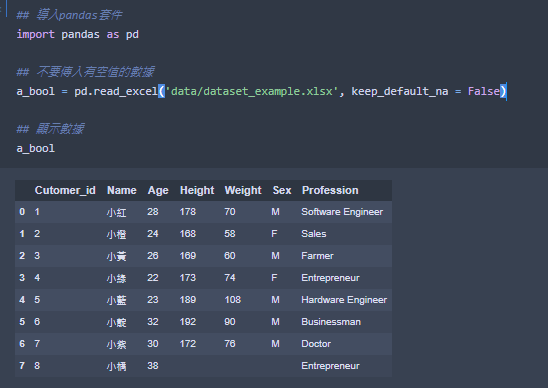Image resolution: width=548 pixels, height=388 pixels.
Task: Click the False value in code
Action: click(x=484, y=91)
